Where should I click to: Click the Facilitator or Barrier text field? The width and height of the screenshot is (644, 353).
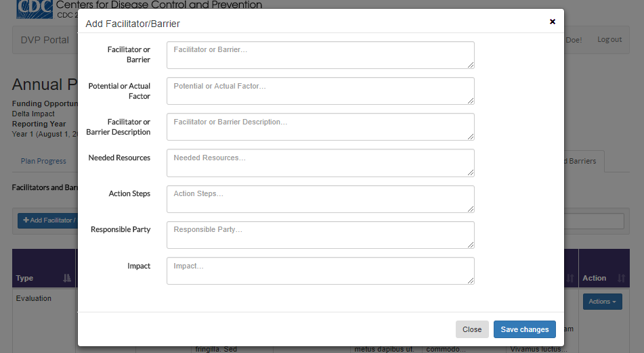point(320,55)
